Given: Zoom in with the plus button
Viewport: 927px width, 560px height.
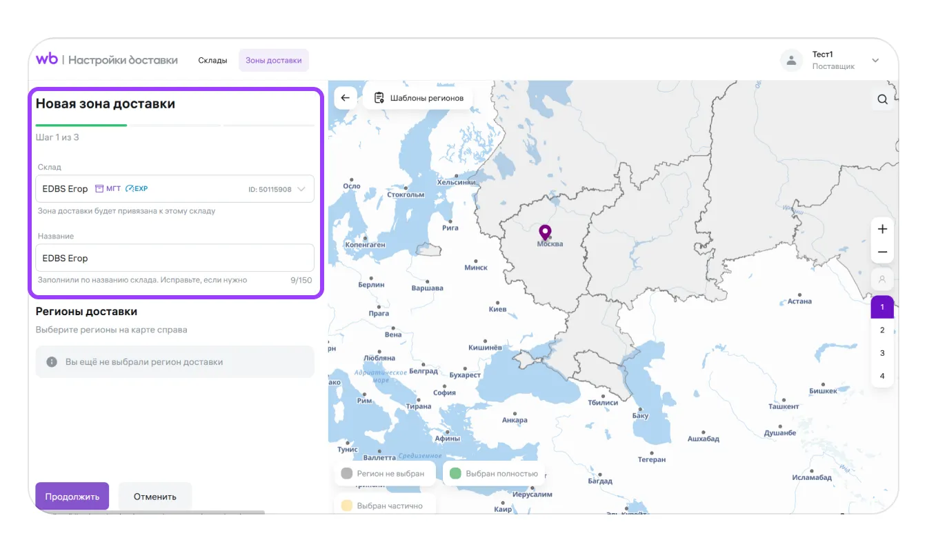Looking at the screenshot, I should [882, 229].
